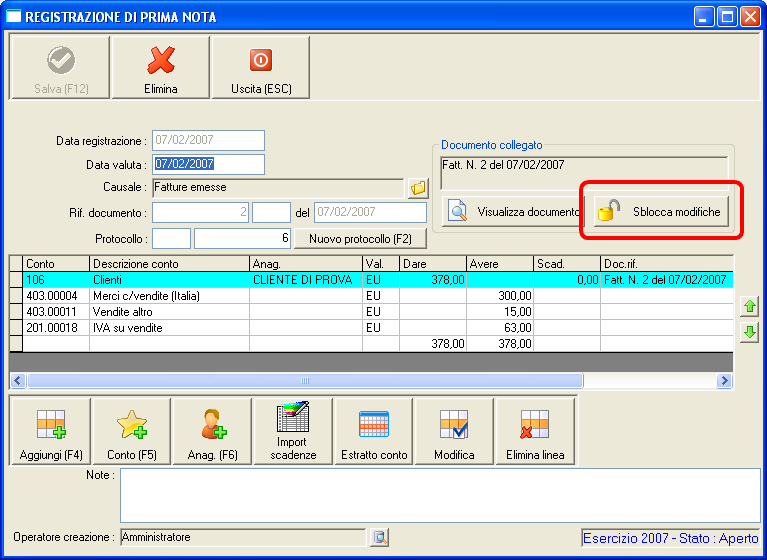Viewport: 767px width, 560px height.
Task: Click the 300,00 Avere cell
Action: [500, 296]
